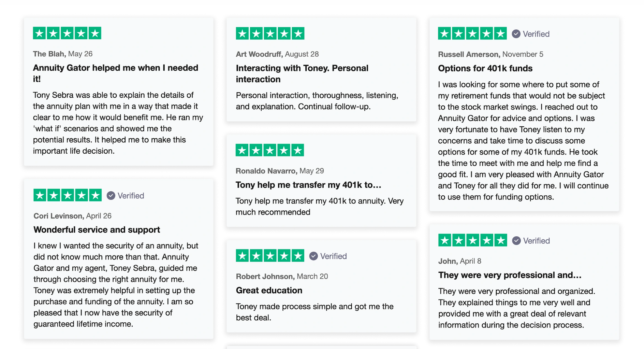
Task: Open 'Tony help me transfer my 401k to…' title
Action: [308, 185]
